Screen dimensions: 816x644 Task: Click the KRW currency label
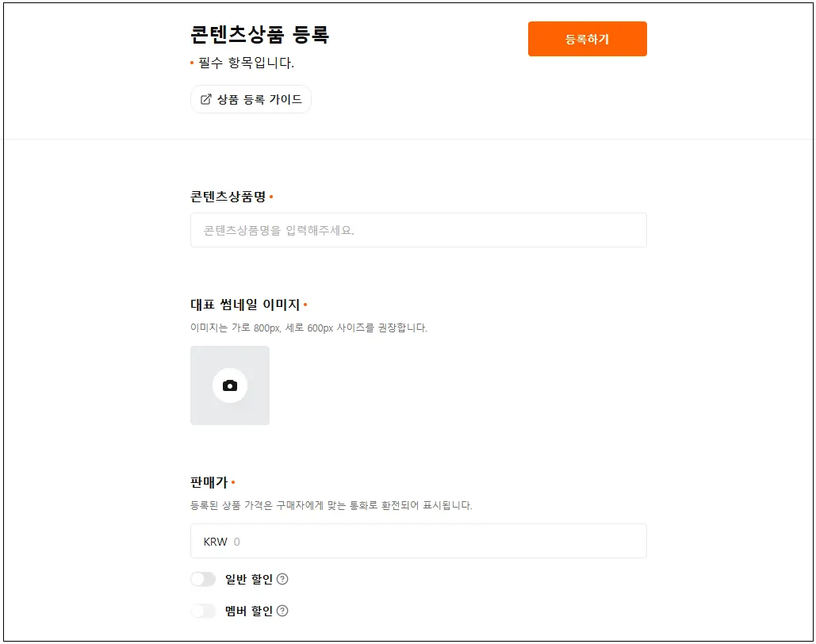(215, 542)
